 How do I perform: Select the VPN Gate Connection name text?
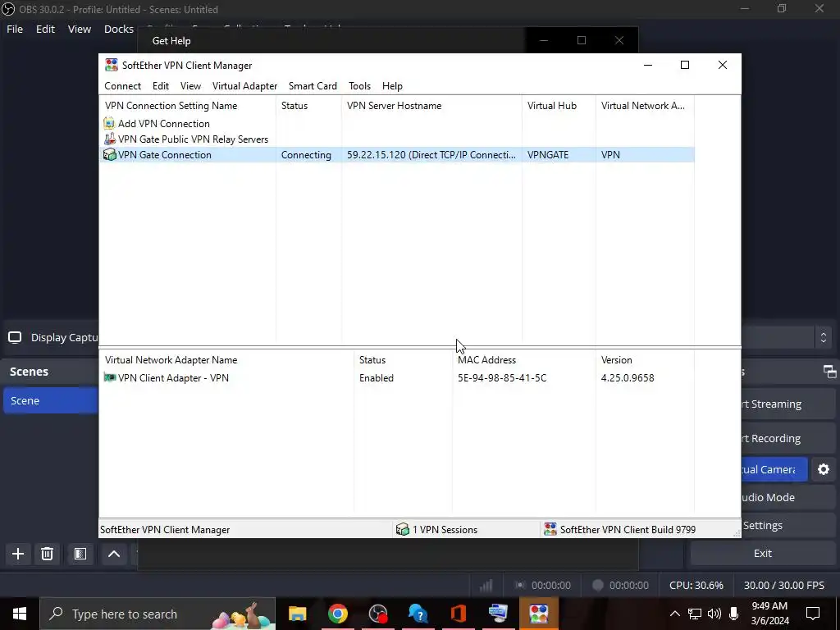tap(164, 155)
